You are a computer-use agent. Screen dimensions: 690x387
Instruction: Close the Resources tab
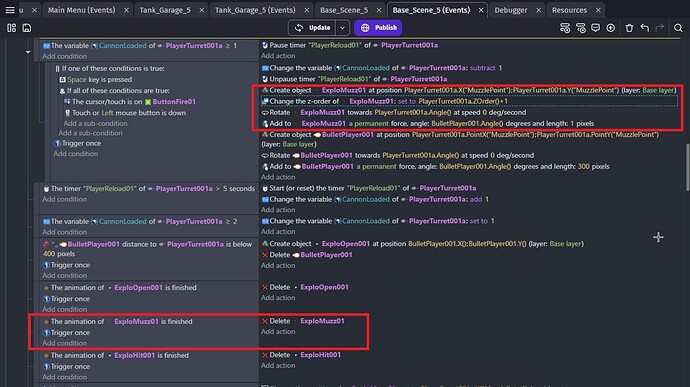(x=598, y=10)
